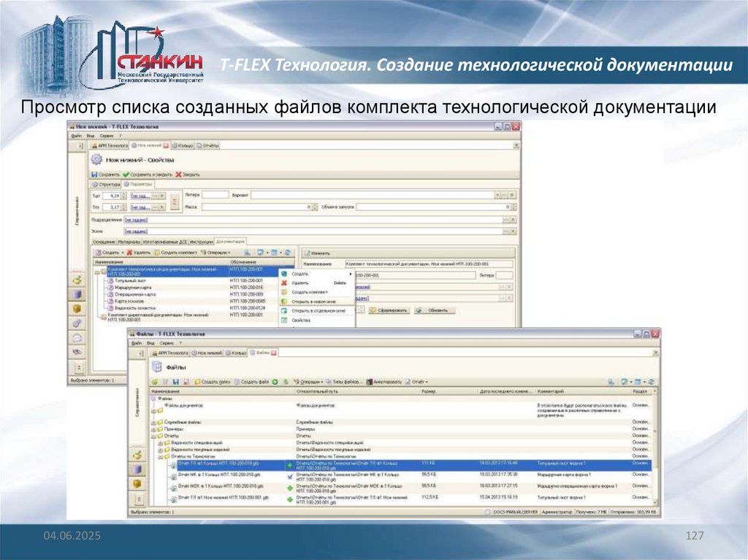Click the Тшт value stepper arrows
The image size is (748, 560).
(x=124, y=196)
